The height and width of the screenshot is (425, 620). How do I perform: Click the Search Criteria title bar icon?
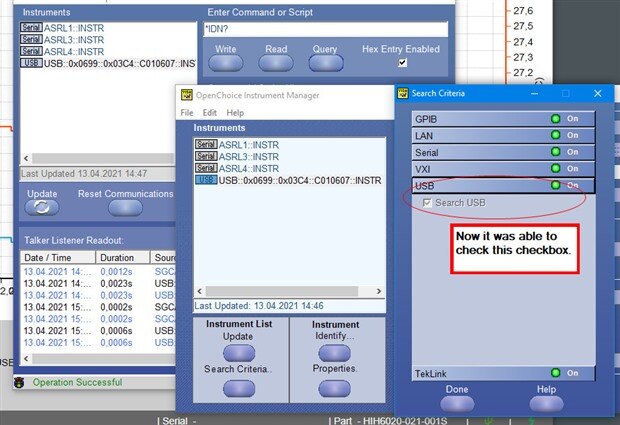[403, 94]
